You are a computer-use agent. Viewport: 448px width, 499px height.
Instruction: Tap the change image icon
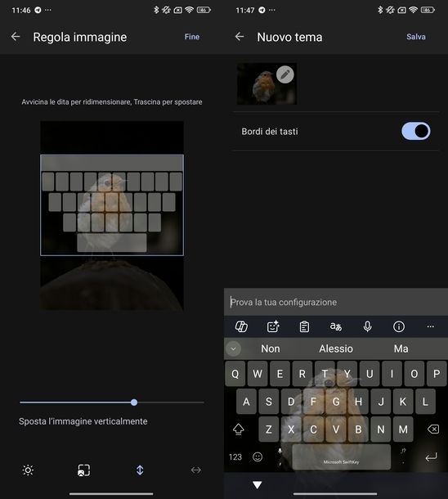point(84,470)
